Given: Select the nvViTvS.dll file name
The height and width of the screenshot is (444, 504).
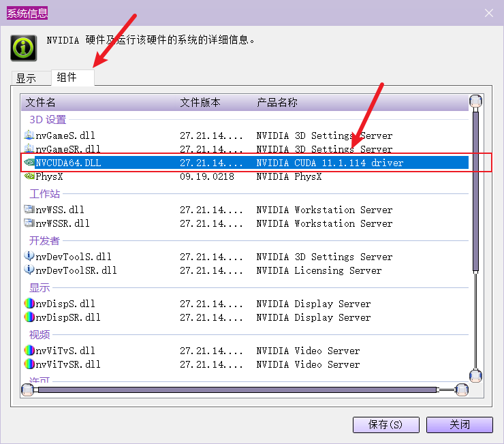Looking at the screenshot, I should point(65,351).
